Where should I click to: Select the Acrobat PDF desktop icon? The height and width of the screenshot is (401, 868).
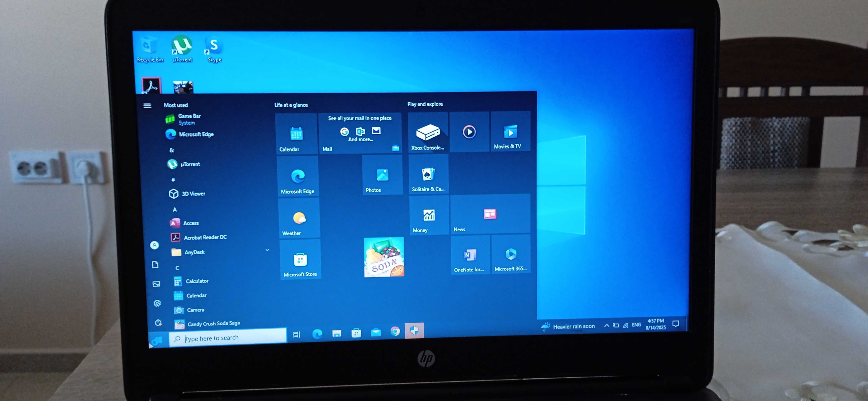[x=151, y=85]
